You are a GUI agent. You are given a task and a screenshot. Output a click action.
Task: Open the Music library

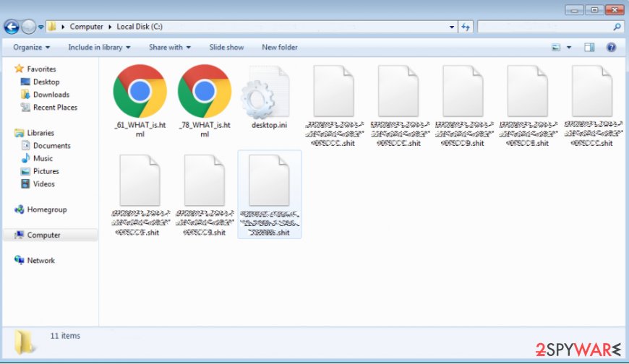point(43,158)
